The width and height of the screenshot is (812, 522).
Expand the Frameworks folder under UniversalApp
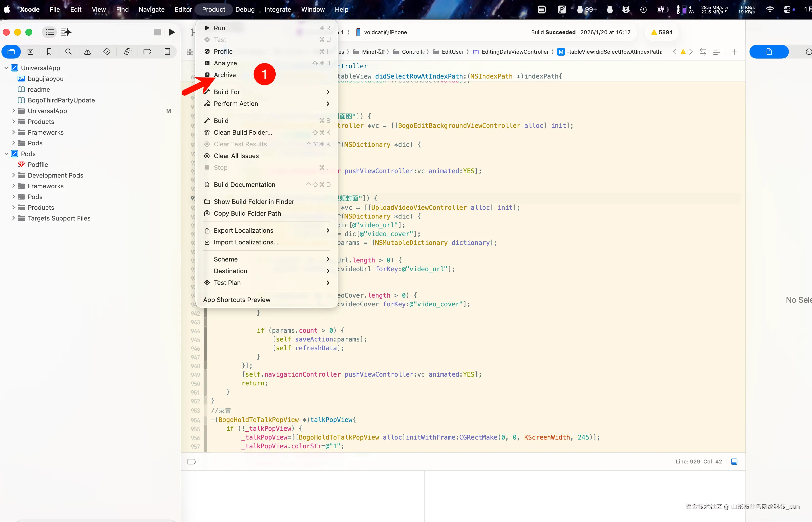pyautogui.click(x=14, y=132)
